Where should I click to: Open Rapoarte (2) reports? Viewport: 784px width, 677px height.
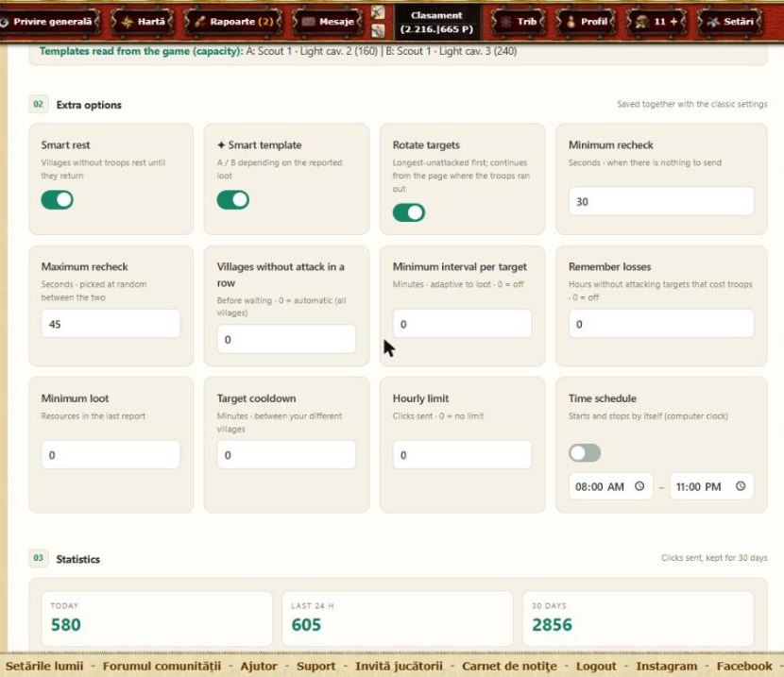(x=233, y=22)
